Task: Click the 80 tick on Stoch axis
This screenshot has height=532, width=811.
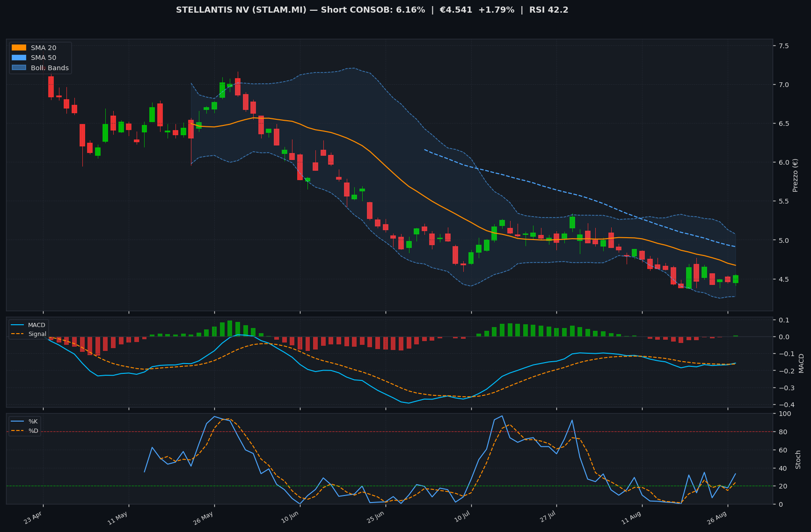Action: pos(783,432)
